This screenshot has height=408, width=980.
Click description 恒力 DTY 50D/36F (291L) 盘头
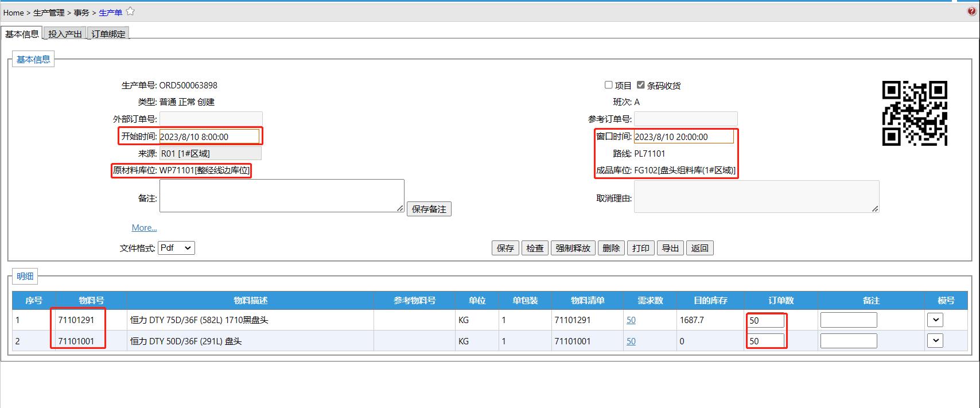(x=186, y=341)
